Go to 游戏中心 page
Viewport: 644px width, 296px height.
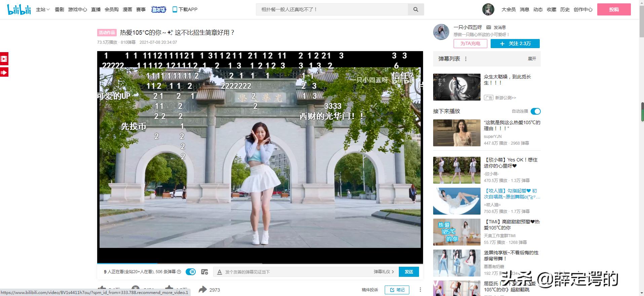(78, 9)
